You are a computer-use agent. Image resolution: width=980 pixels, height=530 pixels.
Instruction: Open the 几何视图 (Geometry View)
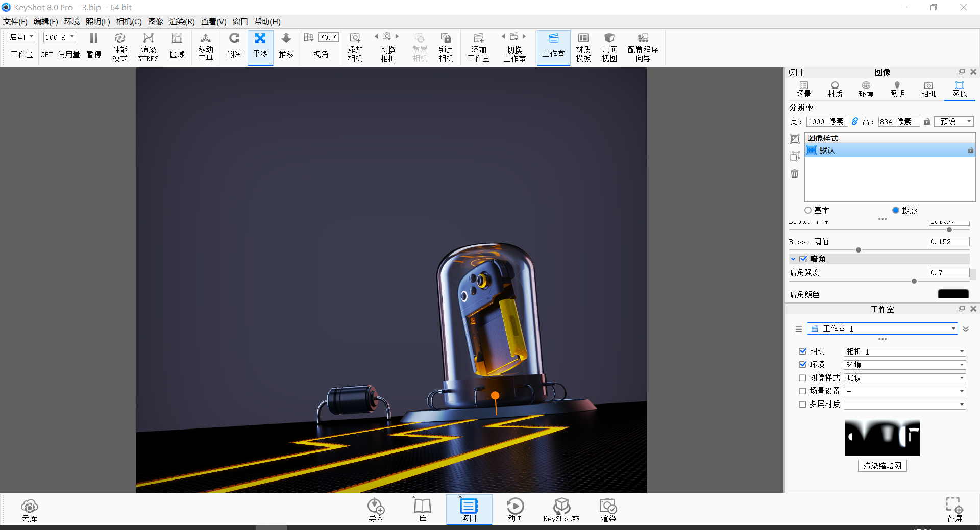[608, 46]
